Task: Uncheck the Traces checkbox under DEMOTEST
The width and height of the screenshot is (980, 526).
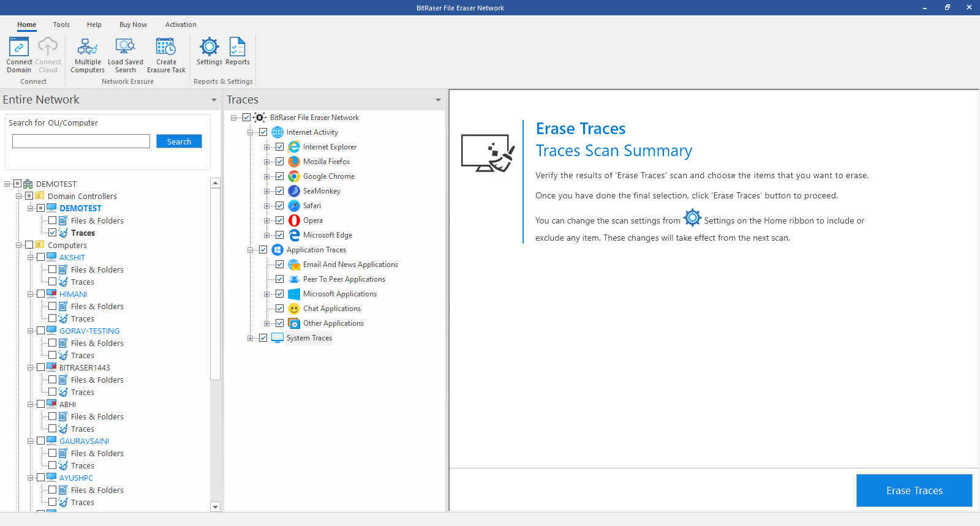Action: click(53, 233)
